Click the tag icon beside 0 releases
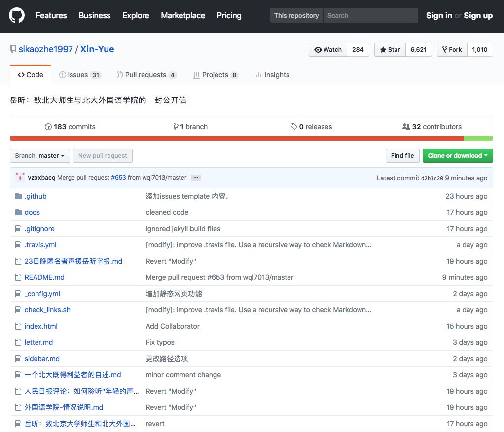The image size is (504, 432). [x=294, y=127]
